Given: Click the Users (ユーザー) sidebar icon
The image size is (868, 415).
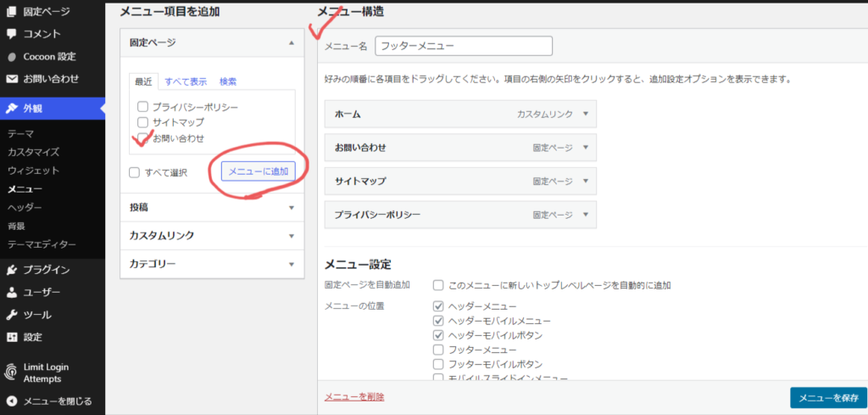Looking at the screenshot, I should click(12, 293).
